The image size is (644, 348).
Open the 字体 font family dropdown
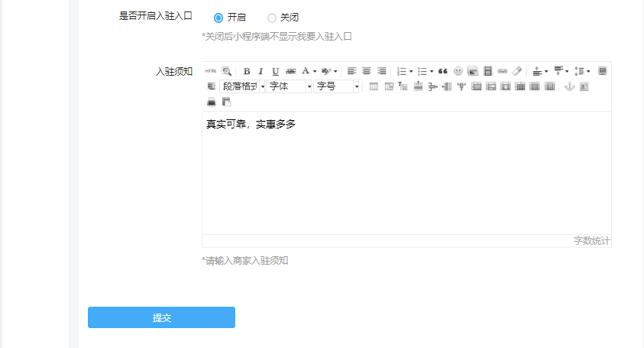289,86
